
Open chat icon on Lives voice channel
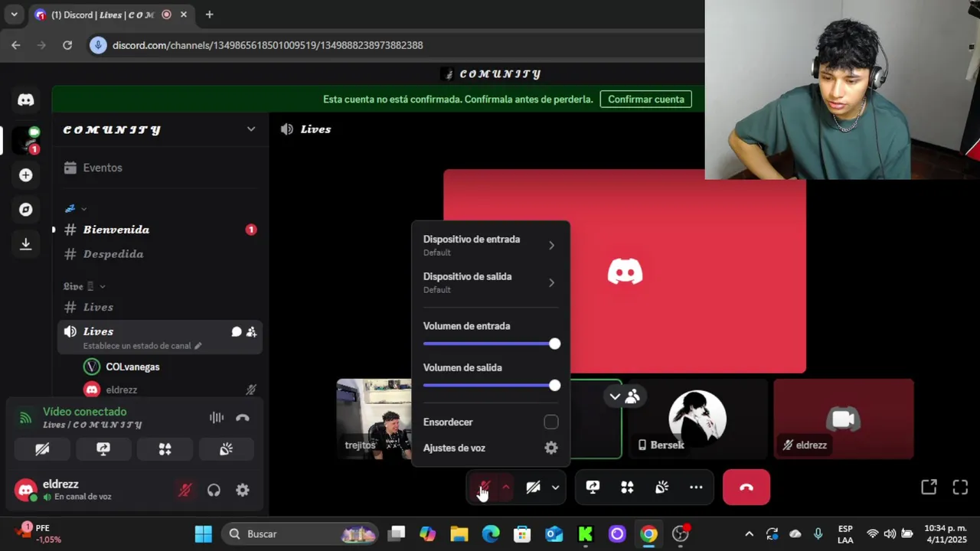[237, 332]
